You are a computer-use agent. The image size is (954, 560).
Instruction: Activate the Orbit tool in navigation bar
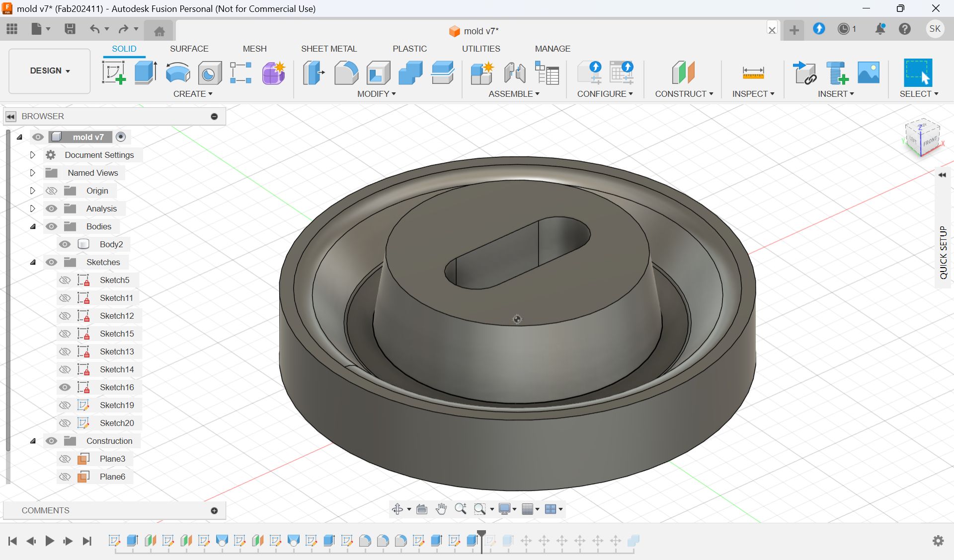(397, 509)
